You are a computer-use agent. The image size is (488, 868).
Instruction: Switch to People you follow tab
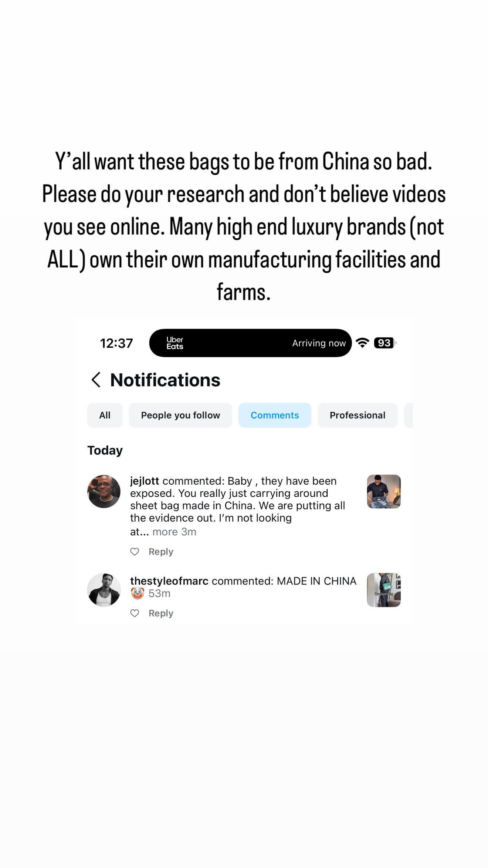180,415
